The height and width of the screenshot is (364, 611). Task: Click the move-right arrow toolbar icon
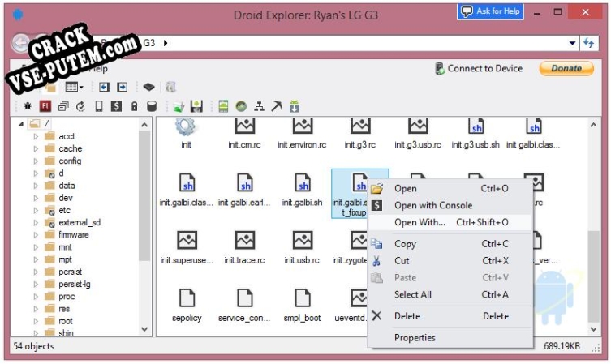coord(123,87)
